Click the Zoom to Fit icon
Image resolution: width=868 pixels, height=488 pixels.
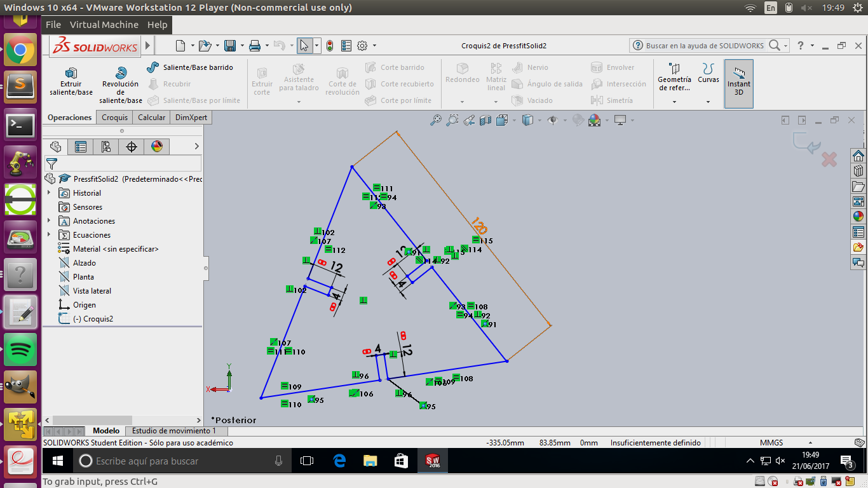[x=436, y=120]
